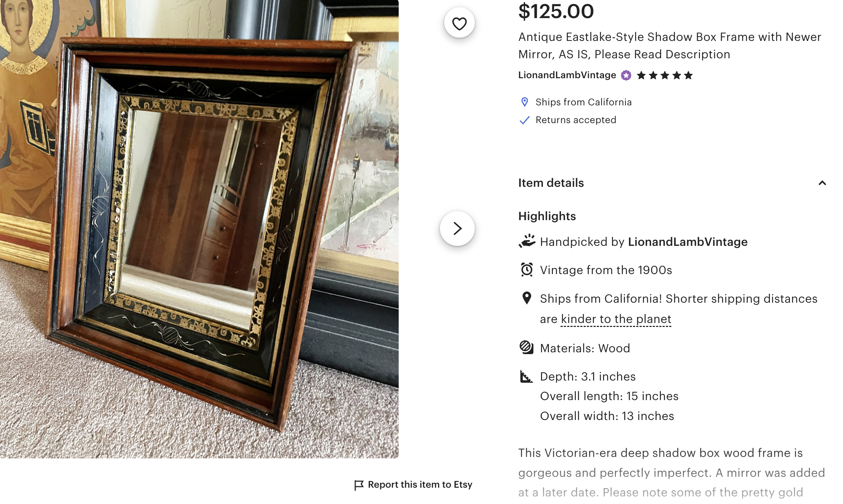
Task: Click the Item details heading
Action: 551,183
